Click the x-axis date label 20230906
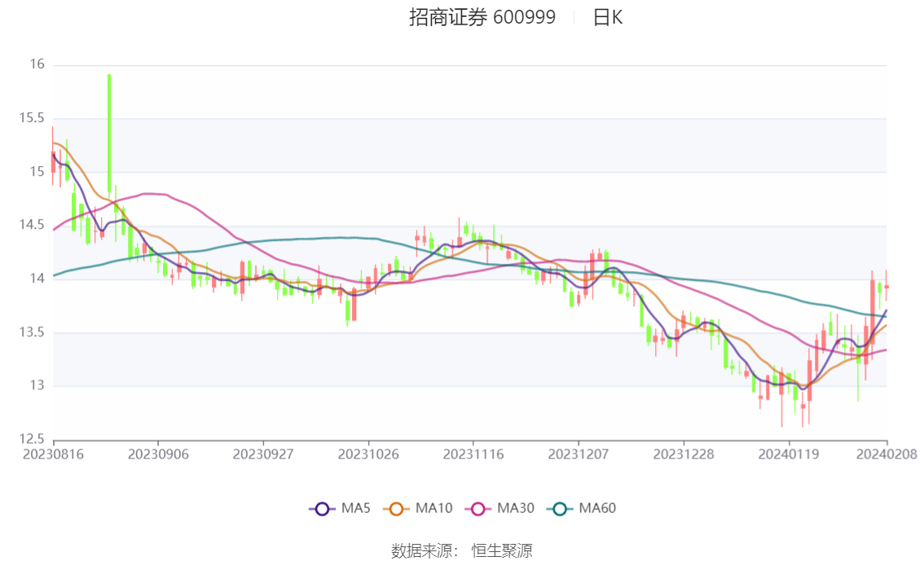Image resolution: width=924 pixels, height=561 pixels. pyautogui.click(x=158, y=454)
